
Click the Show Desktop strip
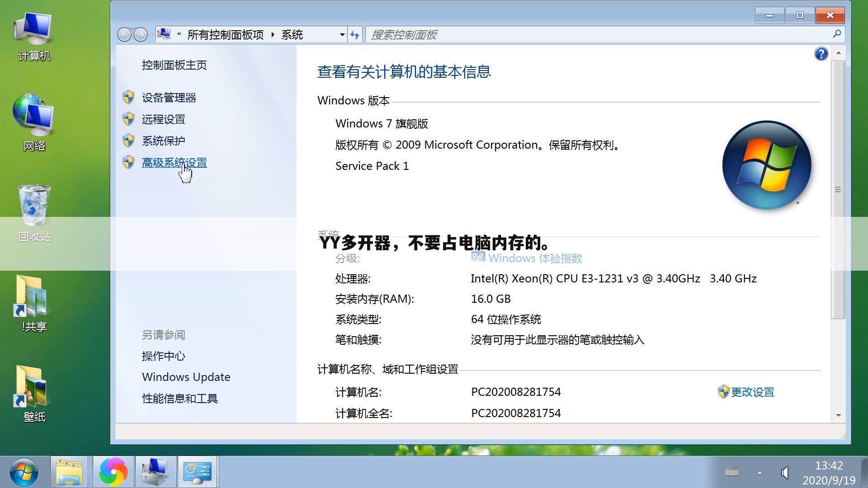pyautogui.click(x=864, y=472)
